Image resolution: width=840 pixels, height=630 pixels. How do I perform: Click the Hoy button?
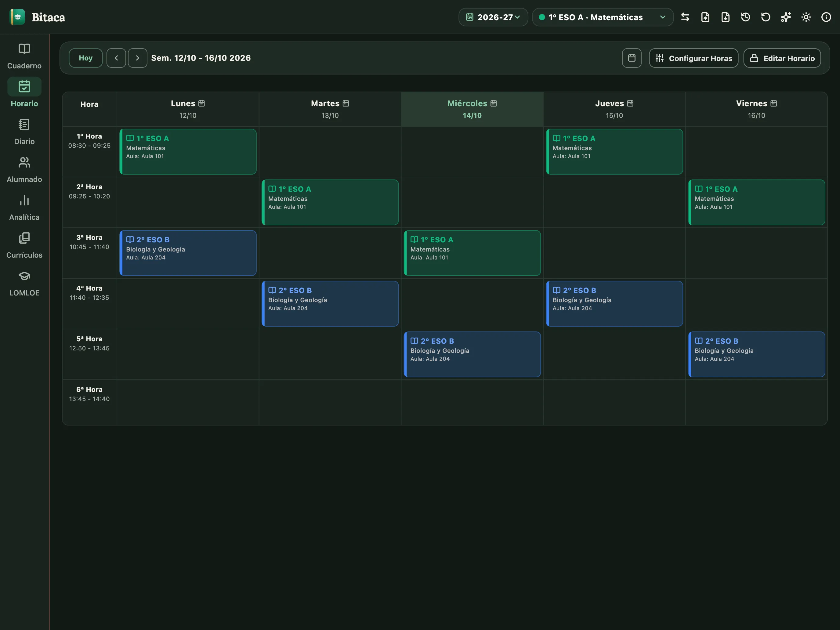tap(85, 58)
